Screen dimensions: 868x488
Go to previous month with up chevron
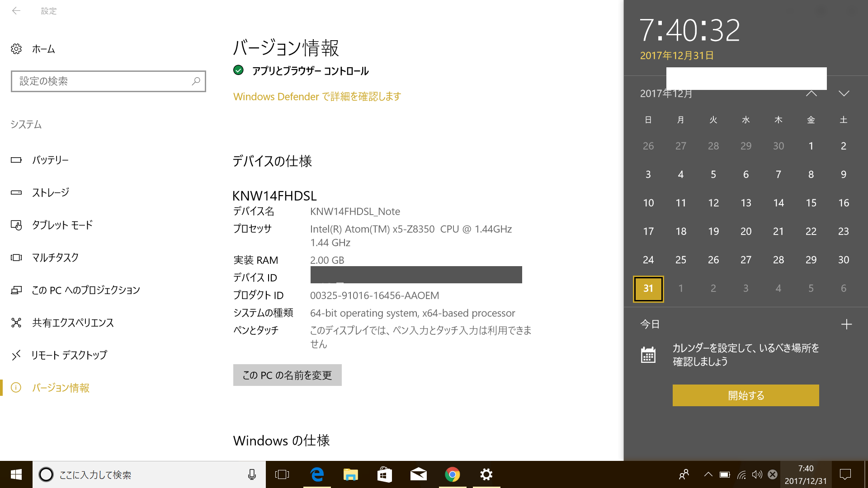point(811,94)
